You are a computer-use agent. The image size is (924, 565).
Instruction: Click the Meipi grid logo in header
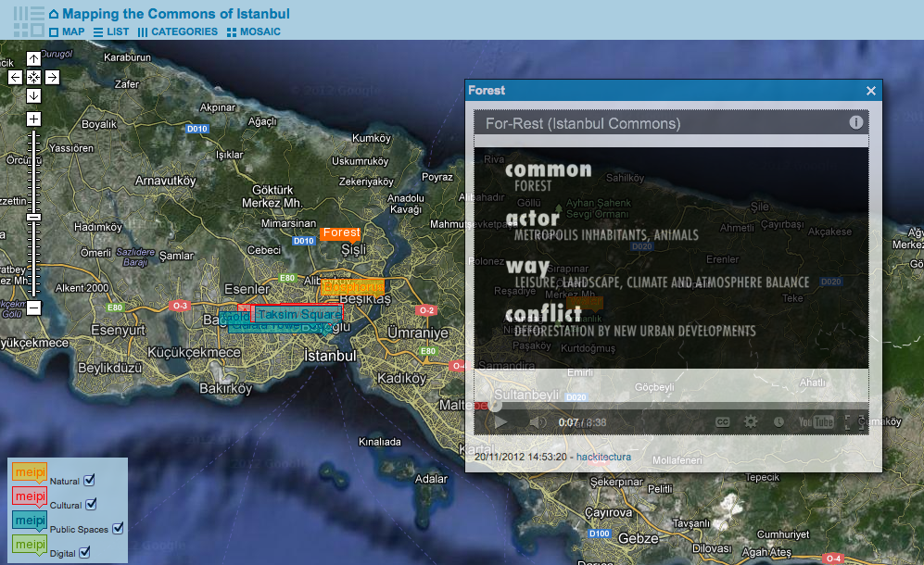click(x=29, y=21)
